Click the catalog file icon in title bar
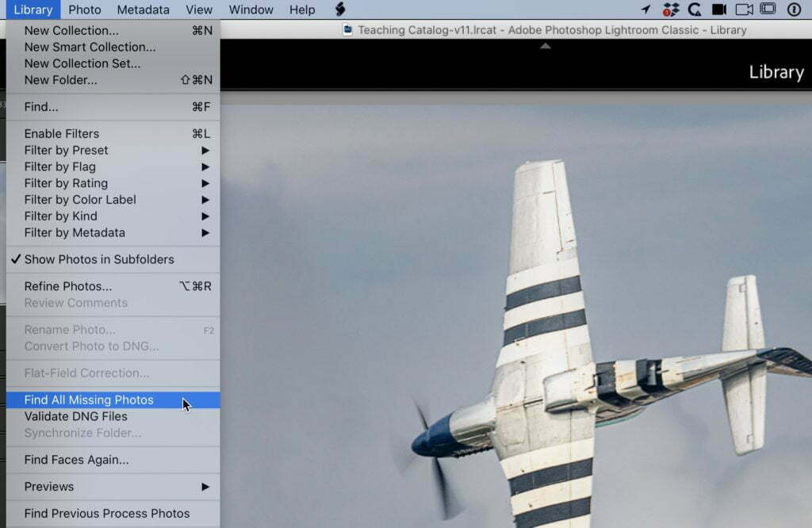The height and width of the screenshot is (528, 812). pyautogui.click(x=347, y=30)
